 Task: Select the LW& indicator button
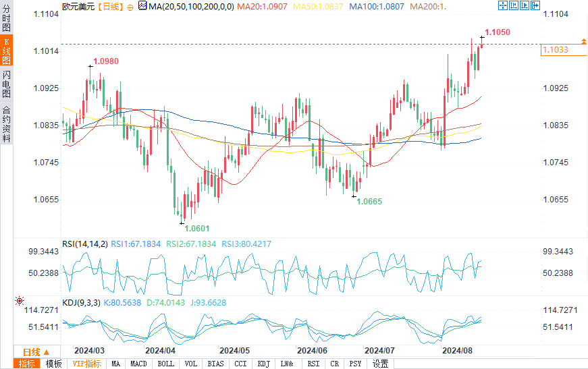pyautogui.click(x=287, y=364)
